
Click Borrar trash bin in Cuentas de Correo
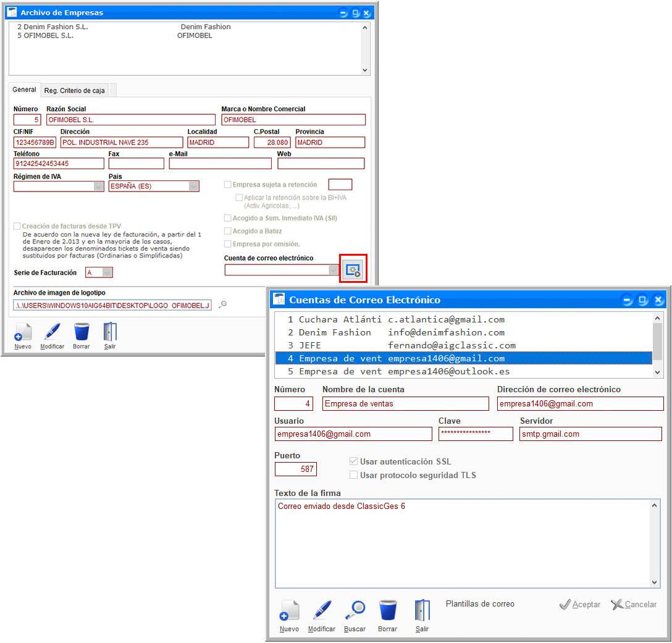(x=387, y=610)
